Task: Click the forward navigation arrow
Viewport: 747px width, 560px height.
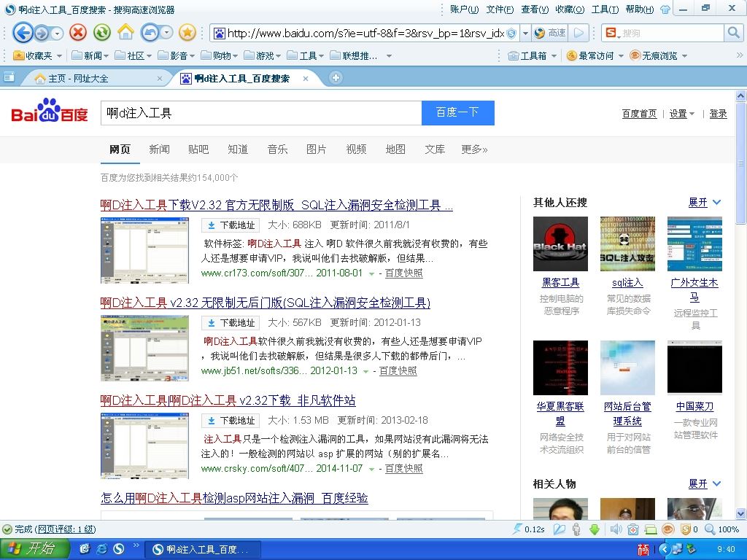Action: click(42, 34)
